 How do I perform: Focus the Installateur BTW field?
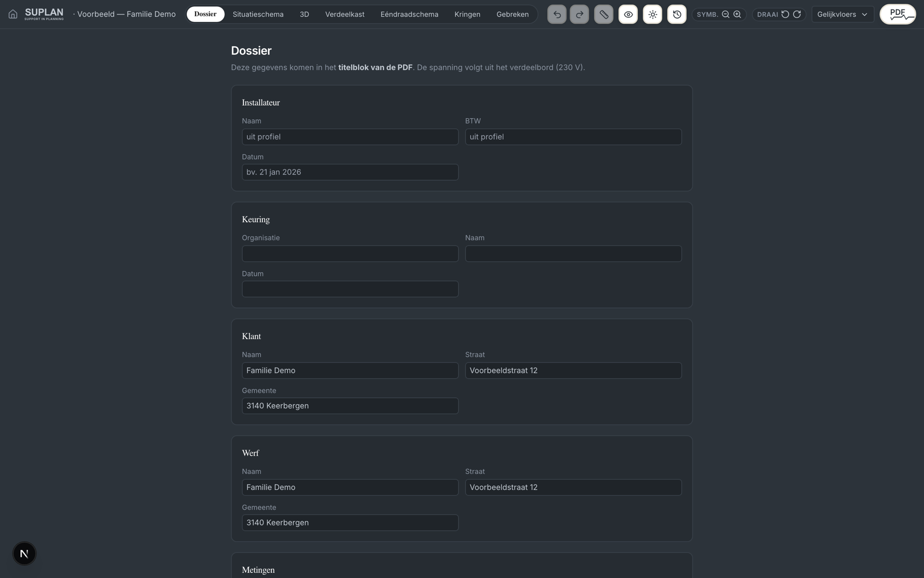pos(573,137)
